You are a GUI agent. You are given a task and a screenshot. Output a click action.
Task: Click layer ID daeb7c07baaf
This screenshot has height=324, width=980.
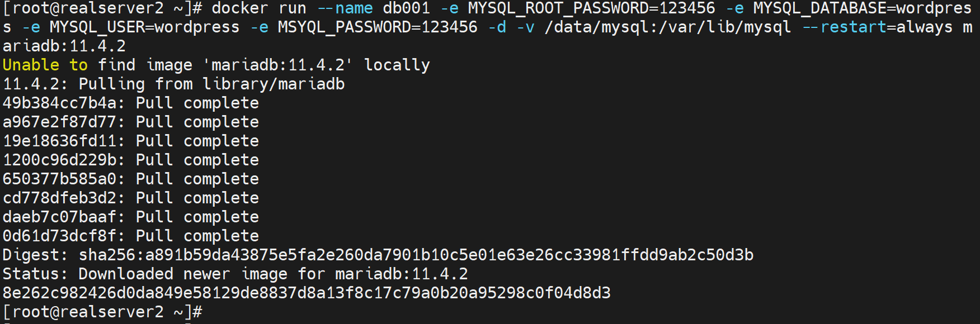pyautogui.click(x=60, y=217)
